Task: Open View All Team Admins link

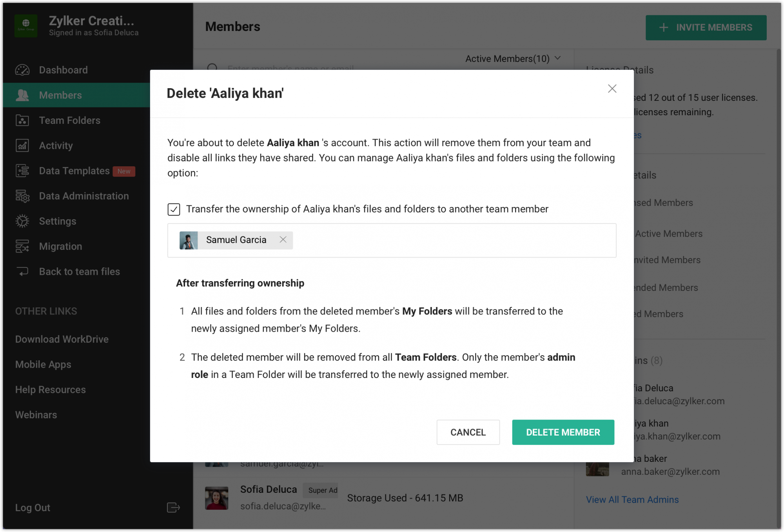Action: coord(632,499)
